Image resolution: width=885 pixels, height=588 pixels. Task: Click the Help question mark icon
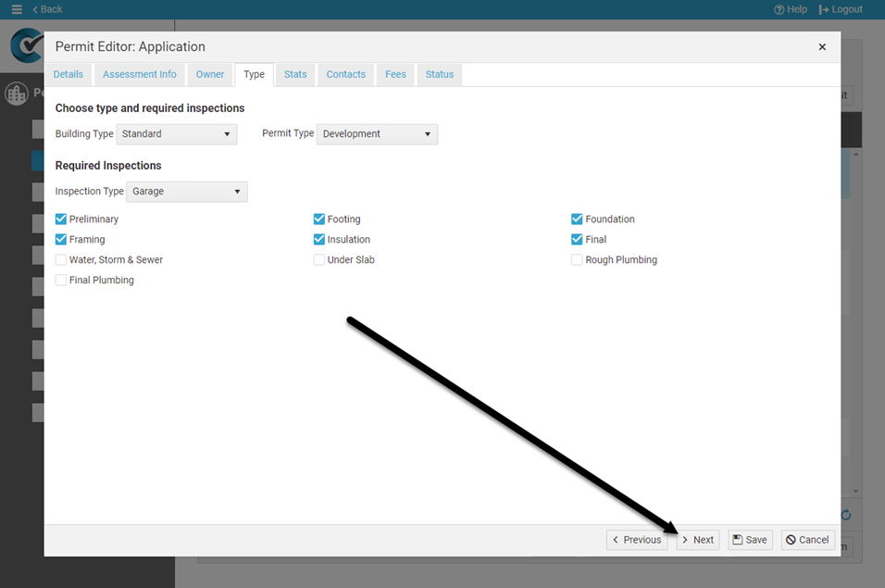779,9
